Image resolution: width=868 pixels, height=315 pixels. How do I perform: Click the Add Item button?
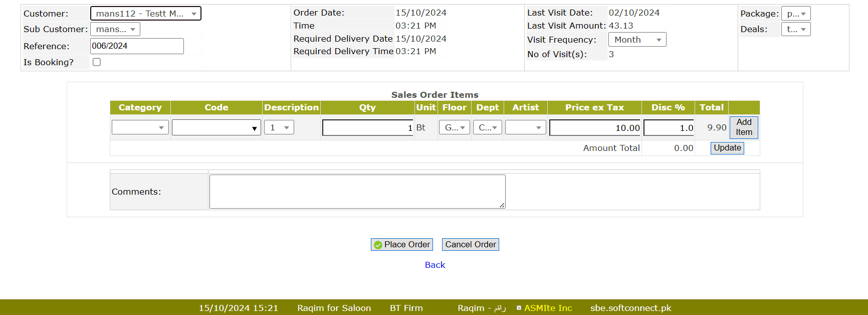click(x=744, y=127)
